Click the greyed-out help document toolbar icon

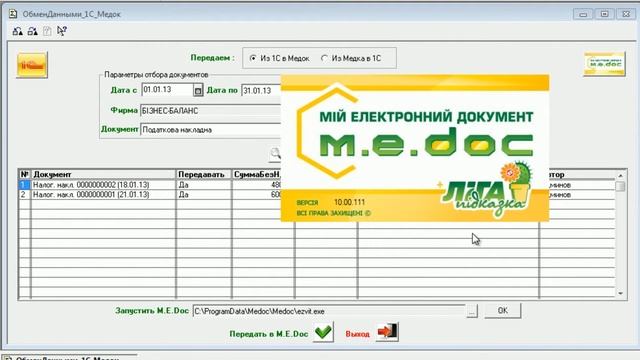pyautogui.click(x=47, y=31)
